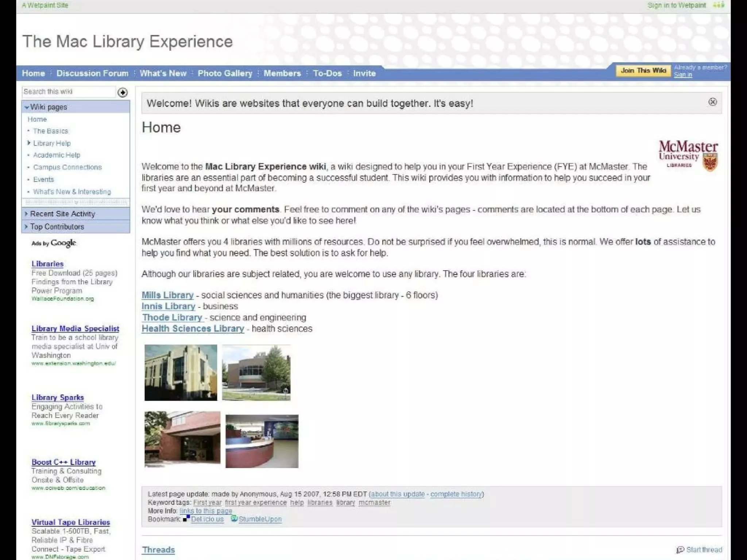
Task: Click the StumbleUpon bookmark icon
Action: (234, 518)
